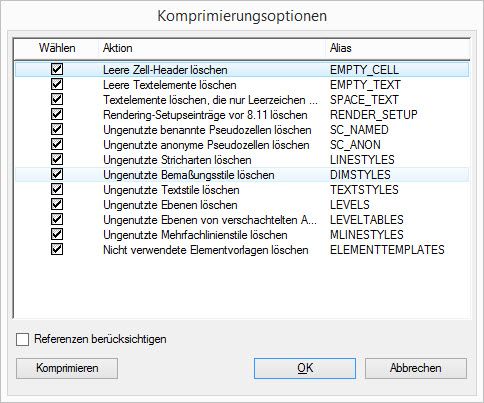The height and width of the screenshot is (403, 484).
Task: Toggle the LEVELS row checkbox
Action: 57,204
